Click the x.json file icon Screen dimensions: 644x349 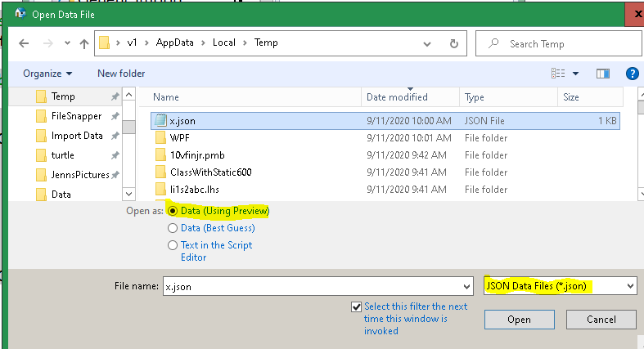click(x=160, y=121)
